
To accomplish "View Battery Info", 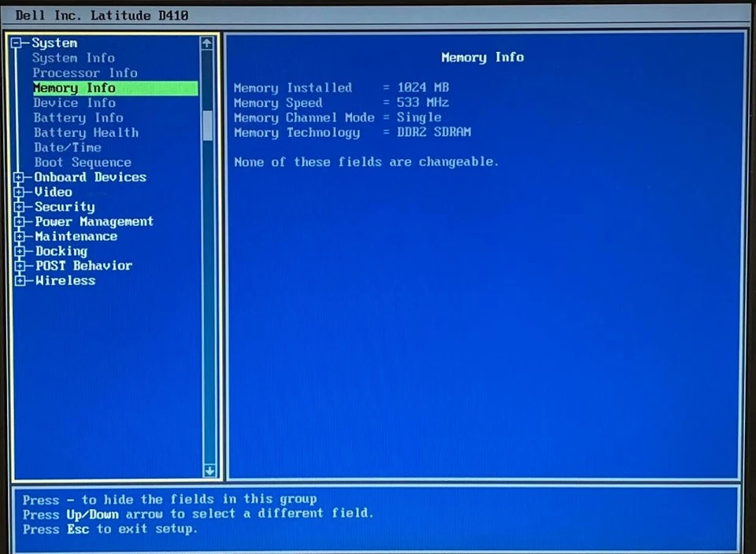I will click(77, 117).
